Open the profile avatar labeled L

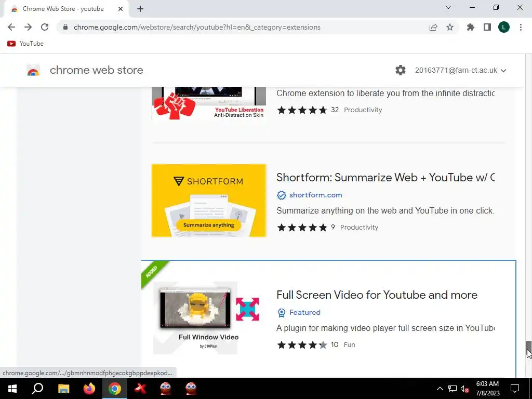(504, 27)
